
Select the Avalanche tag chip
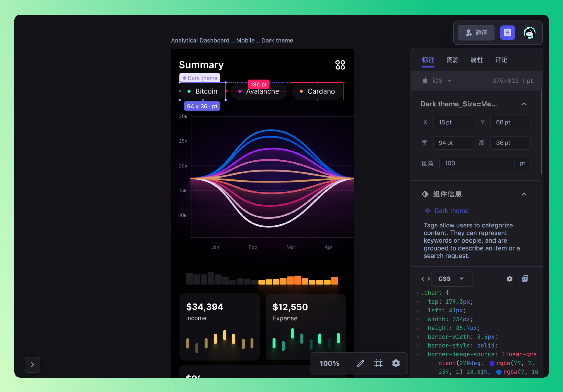pyautogui.click(x=259, y=91)
